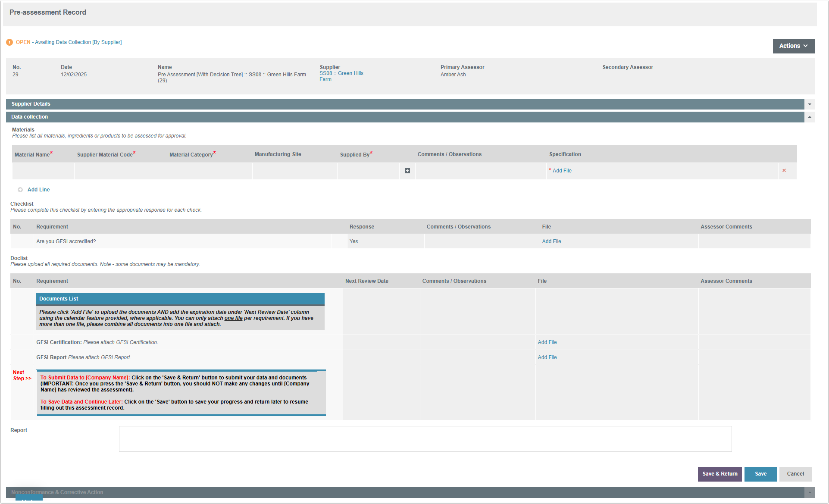Click the plus icon beside Supplied By
829x504 pixels.
click(407, 171)
